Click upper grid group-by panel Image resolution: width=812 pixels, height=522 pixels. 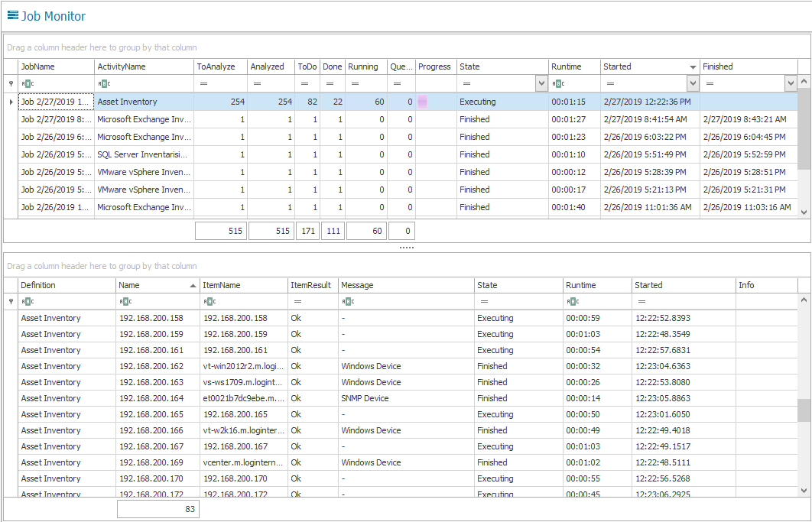click(407, 47)
